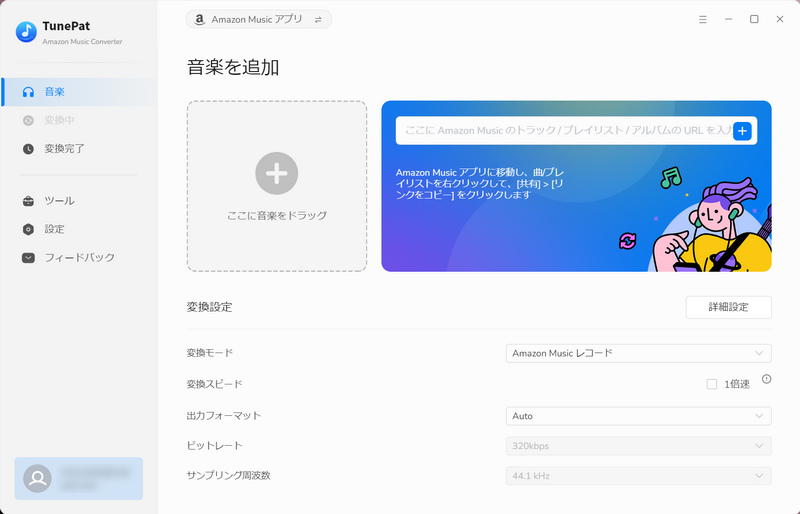
Task: Click the info icon next to 1倍速
Action: coord(766,379)
